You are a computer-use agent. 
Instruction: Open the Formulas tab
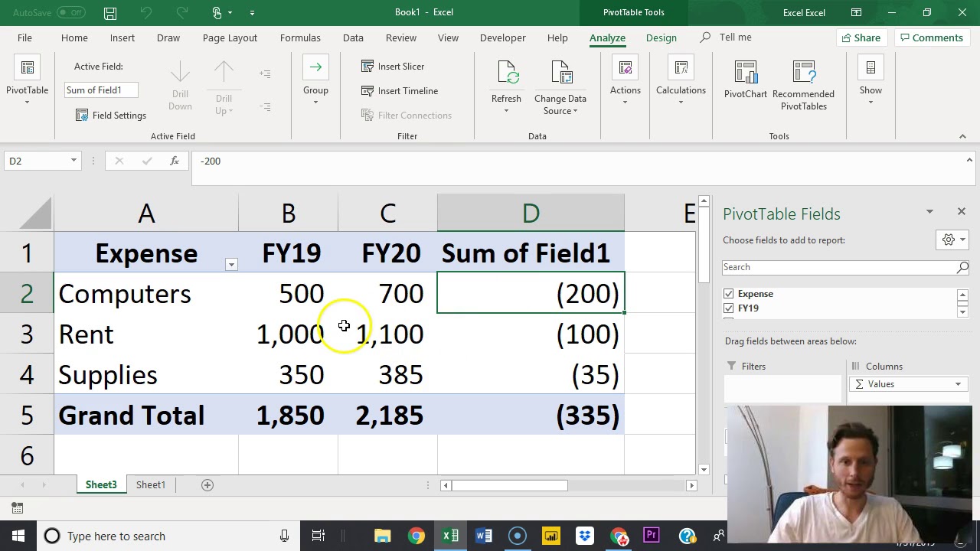tap(300, 37)
